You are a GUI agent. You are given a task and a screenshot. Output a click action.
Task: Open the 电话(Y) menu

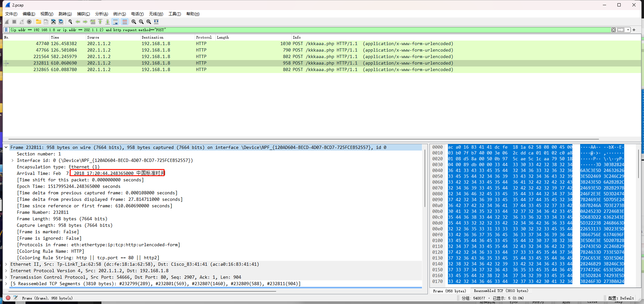(137, 14)
